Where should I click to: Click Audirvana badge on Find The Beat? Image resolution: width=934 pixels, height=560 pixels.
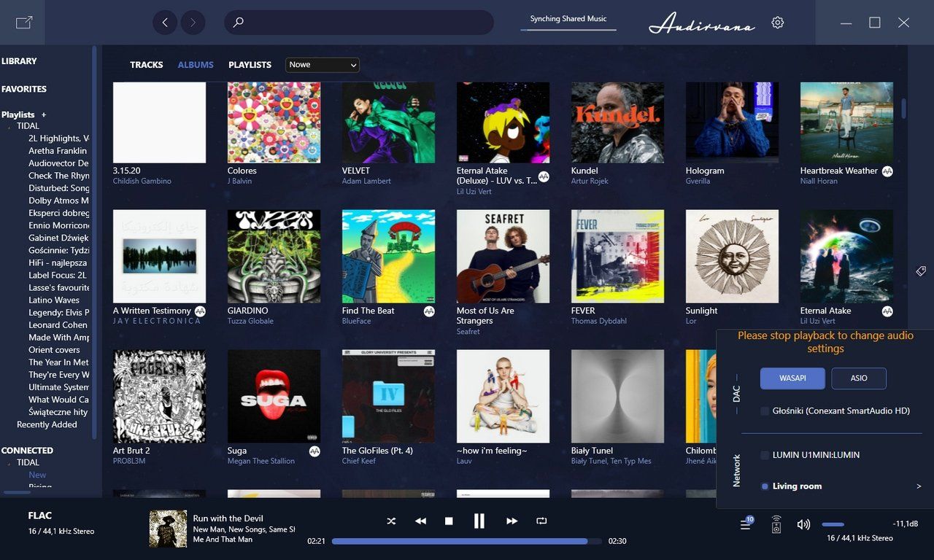(429, 311)
